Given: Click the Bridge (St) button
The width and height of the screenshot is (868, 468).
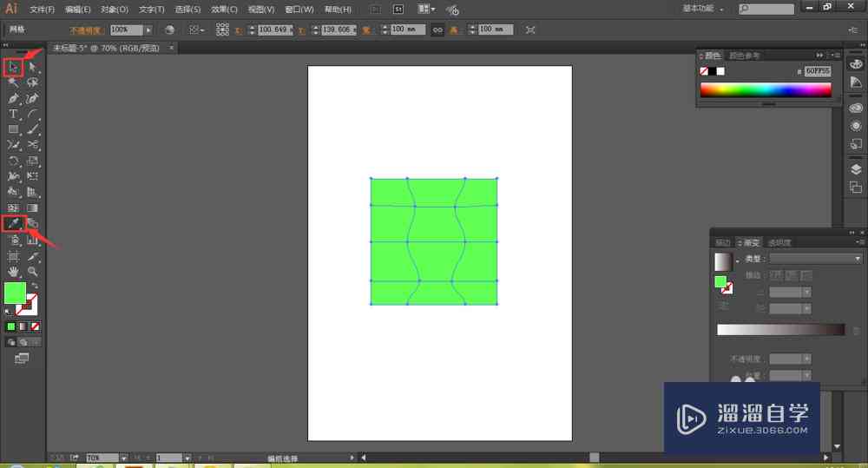Looking at the screenshot, I should coord(398,10).
